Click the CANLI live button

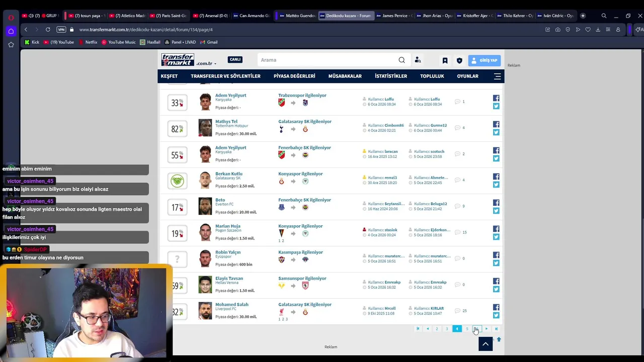click(x=235, y=59)
